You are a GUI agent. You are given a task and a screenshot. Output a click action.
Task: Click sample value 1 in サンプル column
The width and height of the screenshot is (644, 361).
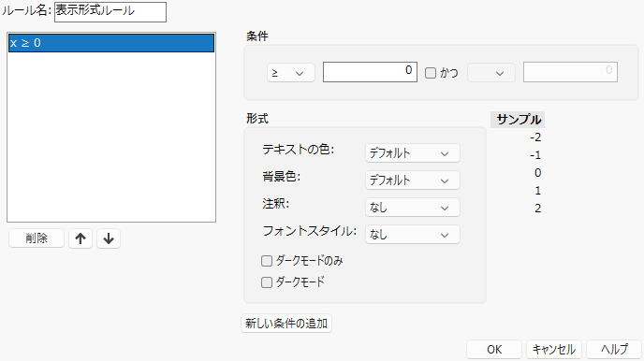coord(538,191)
